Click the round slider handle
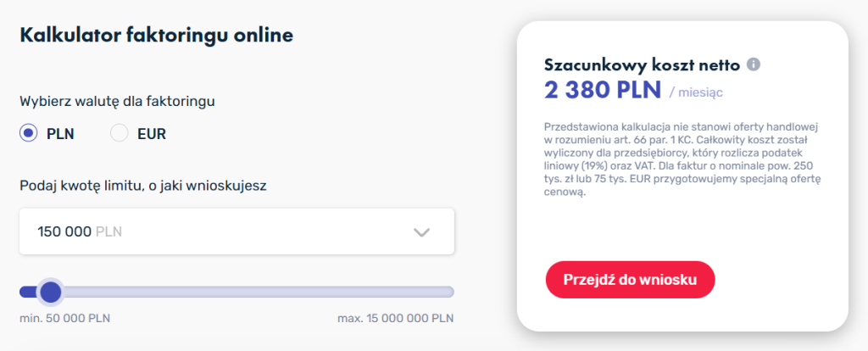868x351 pixels. 51,292
